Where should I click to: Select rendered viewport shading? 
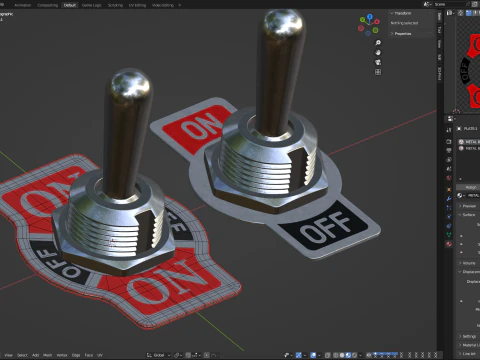click(x=355, y=355)
